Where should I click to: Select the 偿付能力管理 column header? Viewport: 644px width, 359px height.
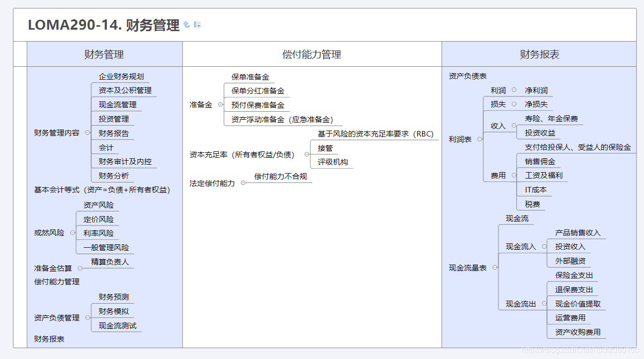pyautogui.click(x=312, y=54)
